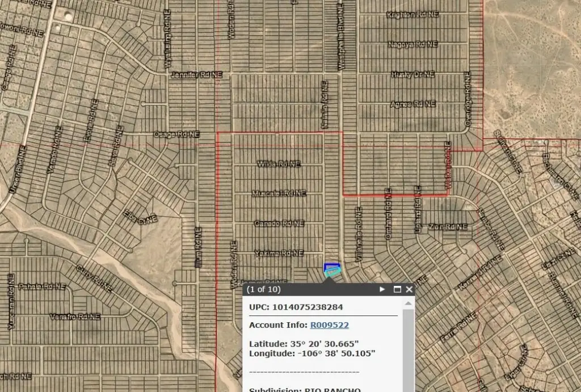Click the Ganado Rd NE road label
The height and width of the screenshot is (392, 581).
pyautogui.click(x=279, y=223)
